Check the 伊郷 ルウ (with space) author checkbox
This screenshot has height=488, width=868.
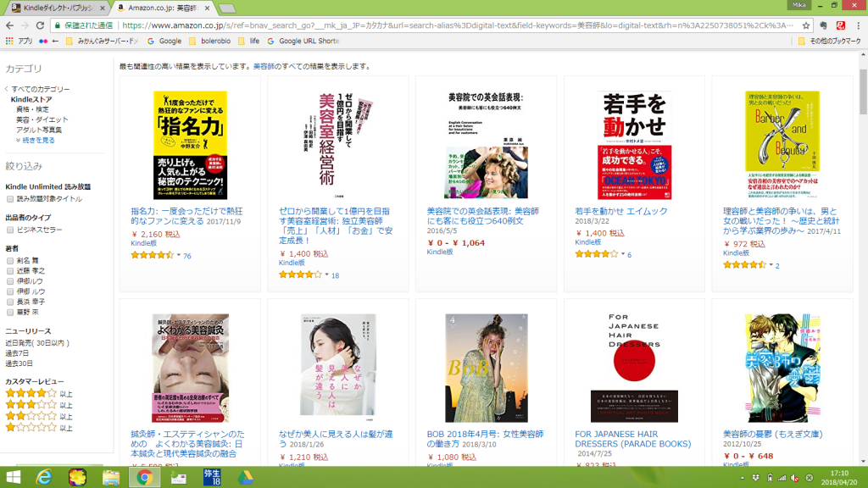pyautogui.click(x=10, y=291)
